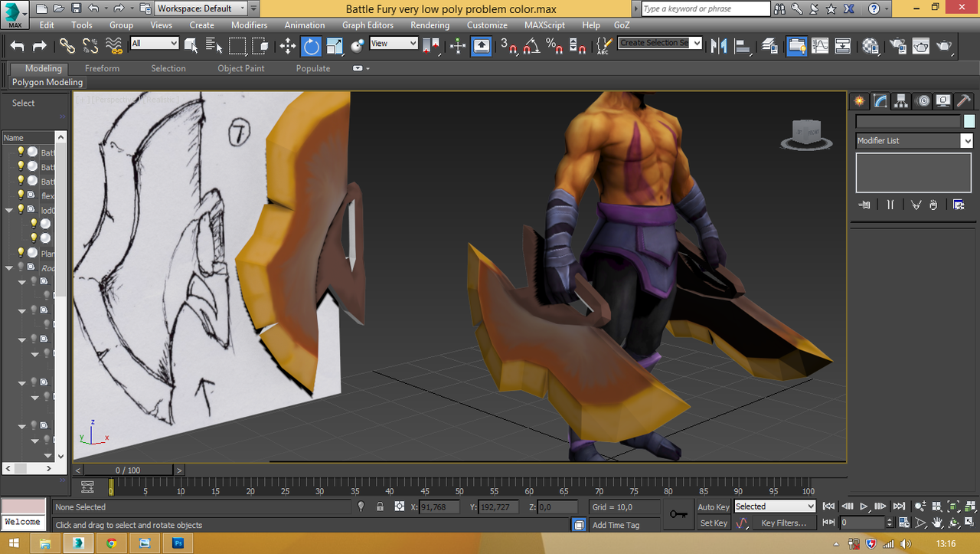
Task: Click the Align tool icon
Action: click(x=742, y=46)
